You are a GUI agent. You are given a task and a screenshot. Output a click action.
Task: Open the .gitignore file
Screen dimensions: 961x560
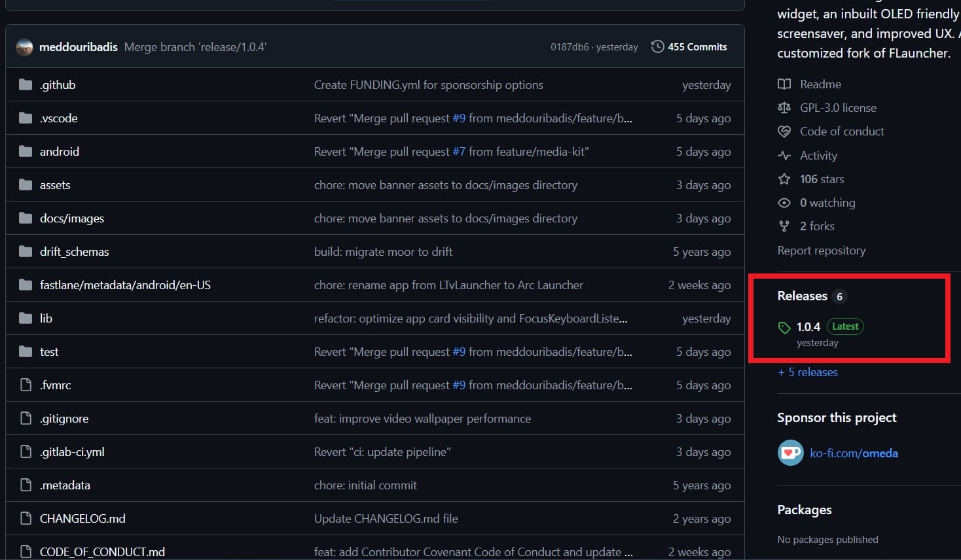[64, 419]
